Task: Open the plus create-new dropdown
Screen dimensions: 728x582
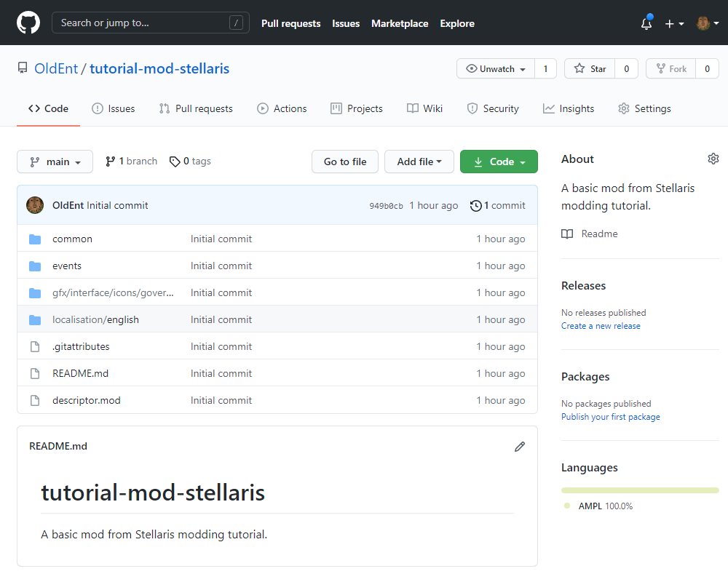Action: click(x=674, y=23)
